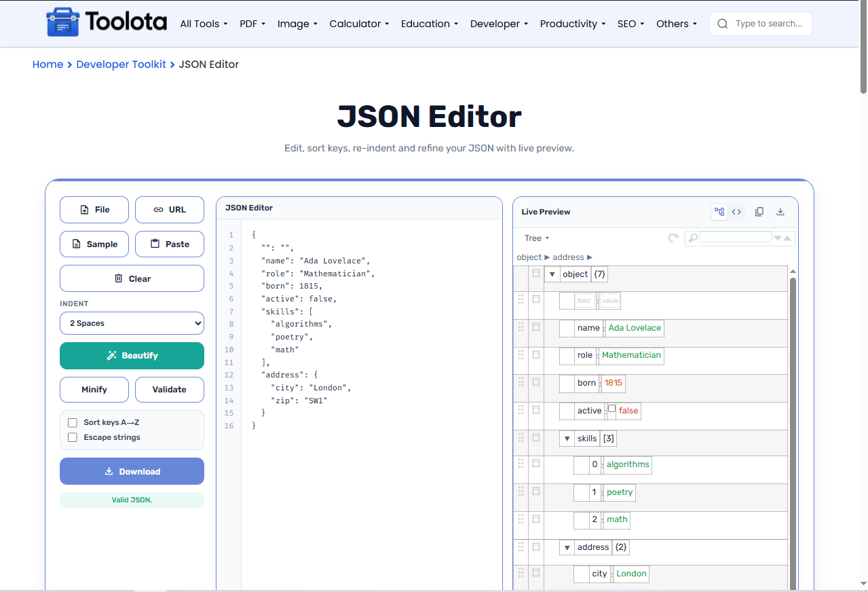Open action menu icon for address row

536,546
